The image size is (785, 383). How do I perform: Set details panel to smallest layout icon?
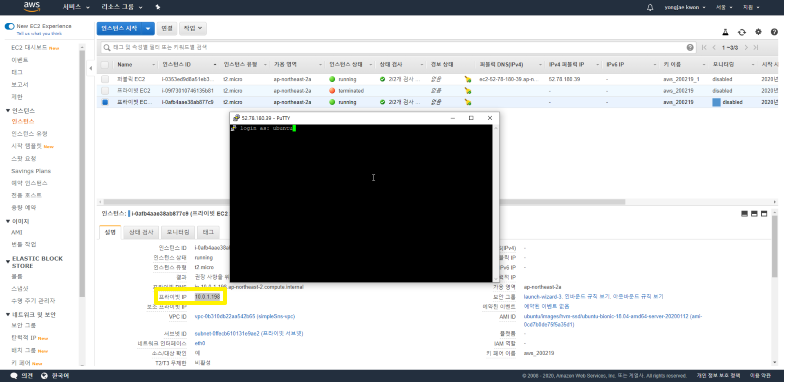[x=744, y=214]
